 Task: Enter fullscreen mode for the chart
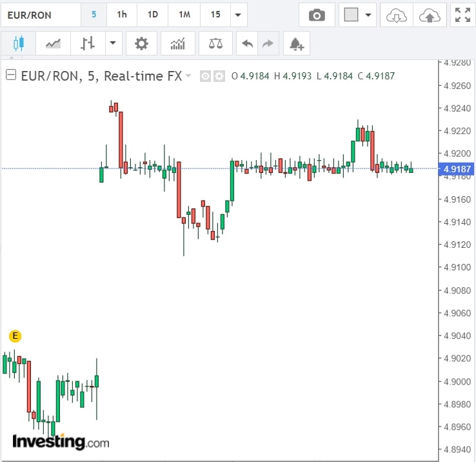(462, 15)
